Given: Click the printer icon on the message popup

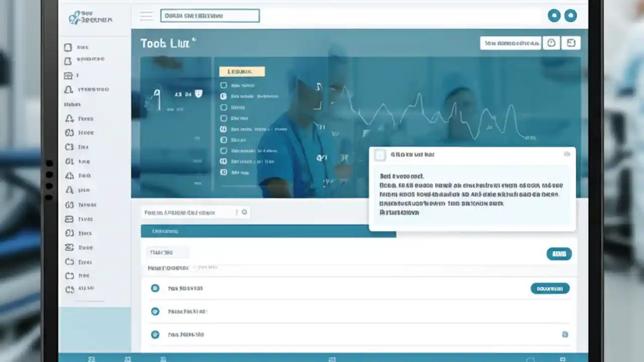Looking at the screenshot, I should pyautogui.click(x=568, y=155).
